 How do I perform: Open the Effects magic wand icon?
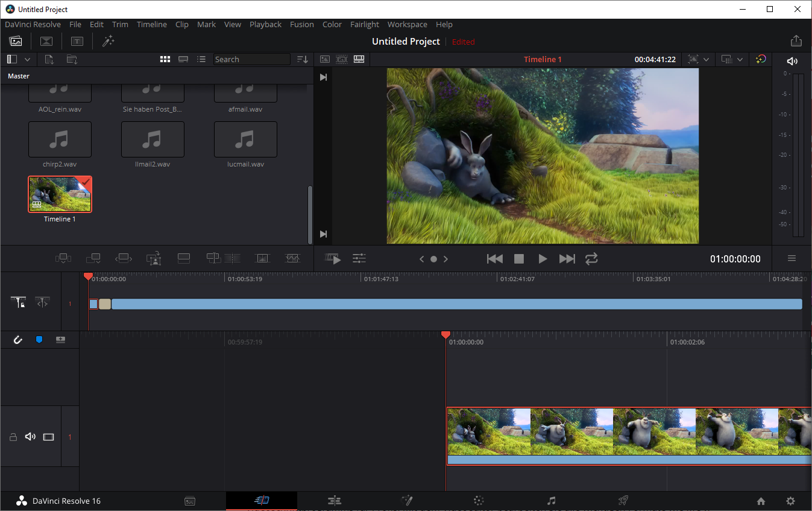tap(108, 41)
